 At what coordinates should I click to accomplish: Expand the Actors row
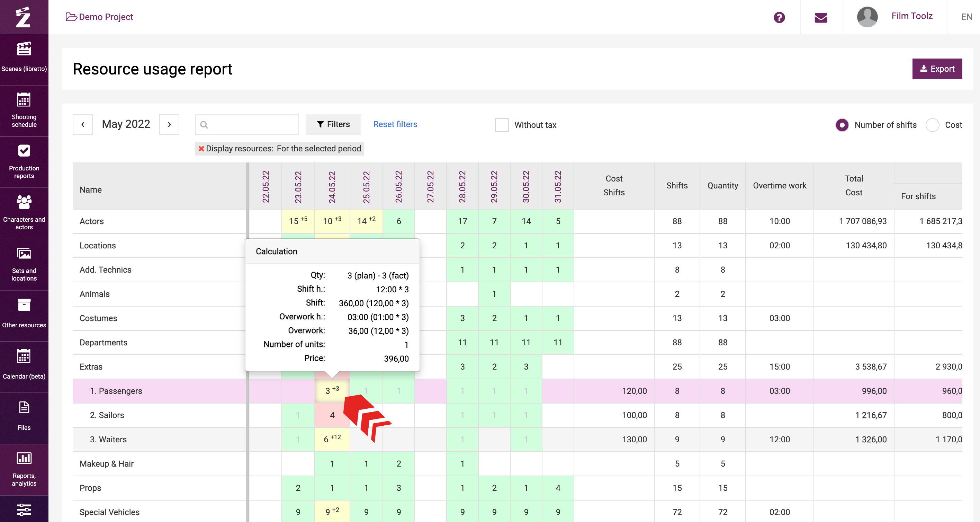tap(91, 221)
